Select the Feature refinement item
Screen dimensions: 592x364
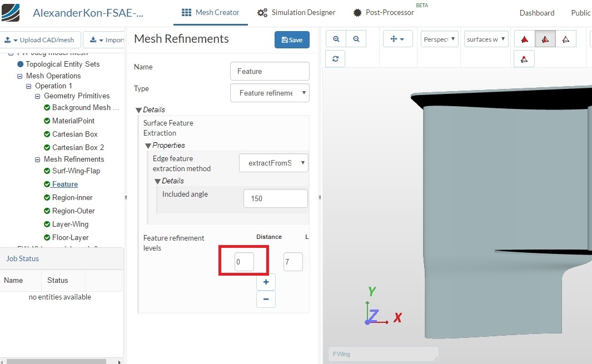65,185
